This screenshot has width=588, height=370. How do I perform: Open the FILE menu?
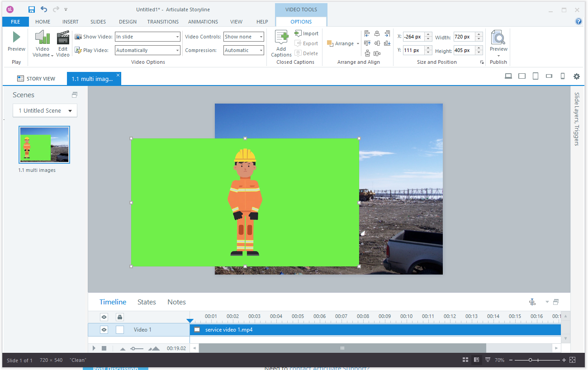click(15, 21)
